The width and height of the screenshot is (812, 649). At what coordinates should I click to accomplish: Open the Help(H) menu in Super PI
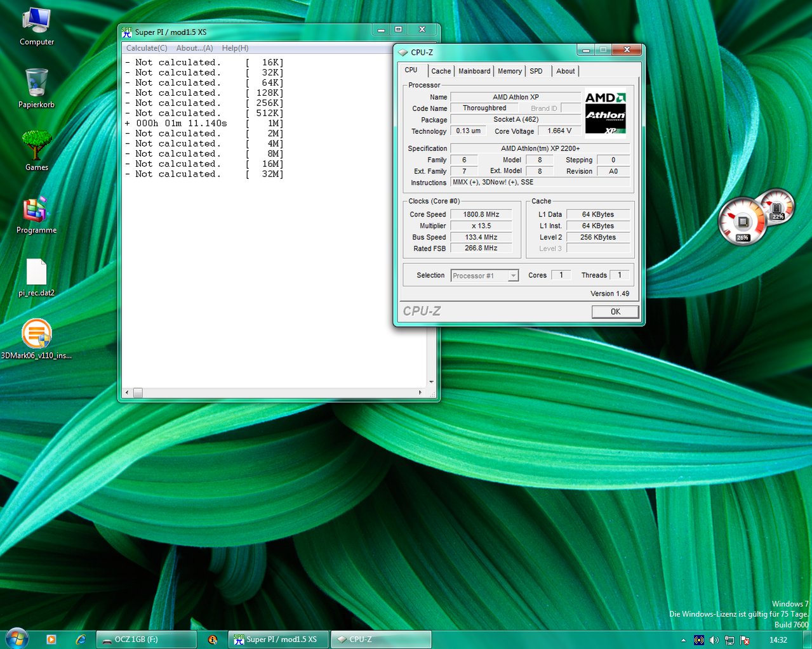235,48
